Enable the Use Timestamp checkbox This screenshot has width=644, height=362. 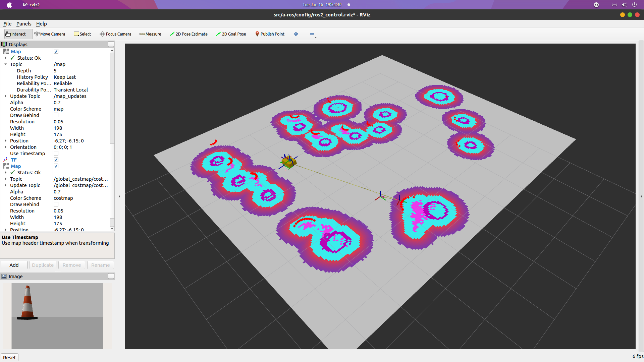(x=56, y=154)
